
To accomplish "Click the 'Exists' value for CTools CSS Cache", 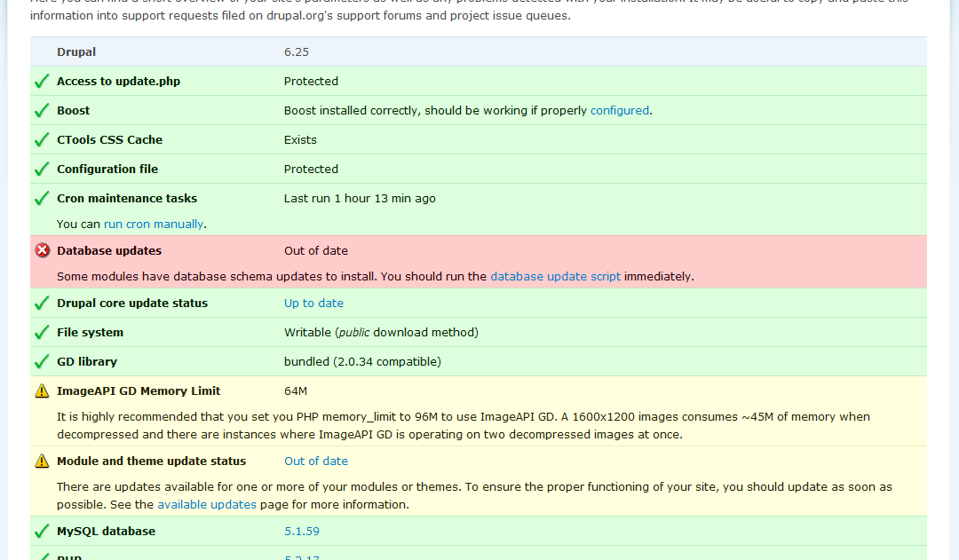I will [300, 140].
